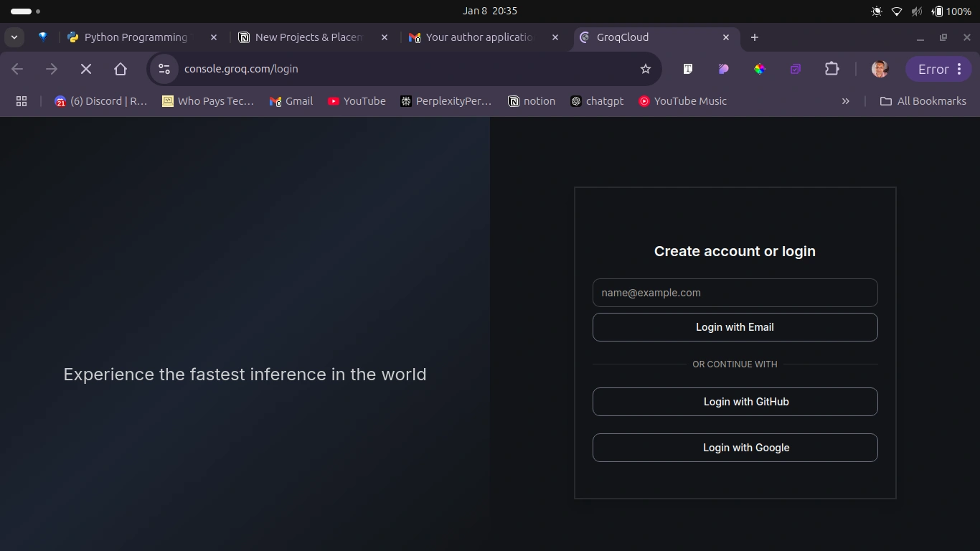Open the All Bookmarks folder
This screenshot has width=980, height=551.
click(x=923, y=101)
